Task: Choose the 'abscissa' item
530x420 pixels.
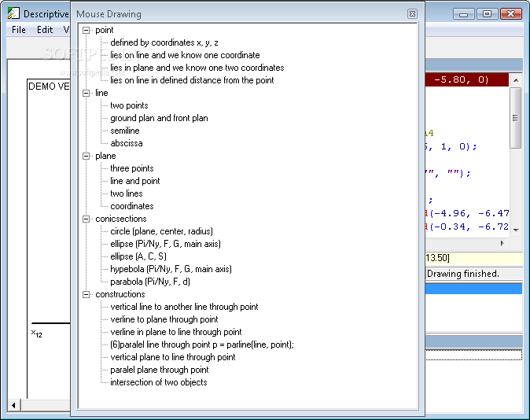Action: coord(127,143)
